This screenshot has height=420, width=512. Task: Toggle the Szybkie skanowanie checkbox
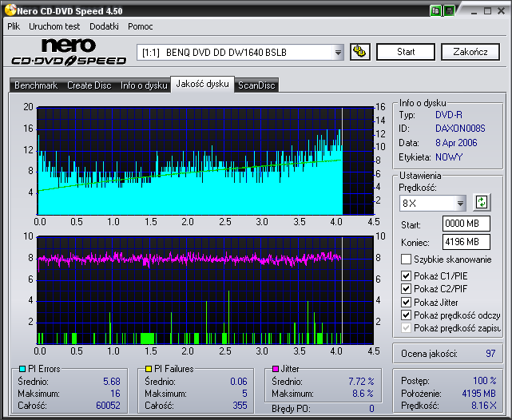pyautogui.click(x=406, y=260)
